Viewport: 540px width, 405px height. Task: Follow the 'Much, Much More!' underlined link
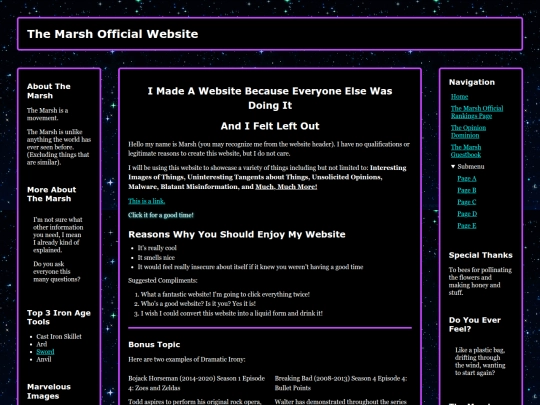coord(286,187)
